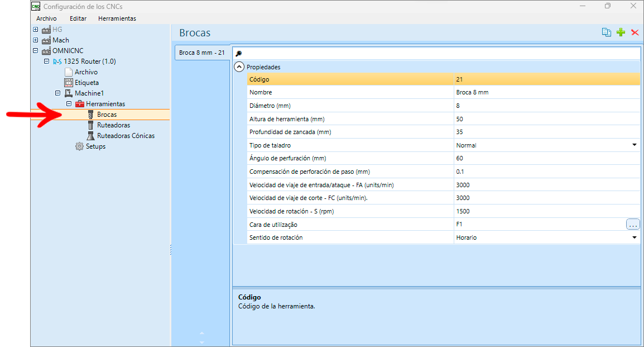The width and height of the screenshot is (644, 347).
Task: Expand the Mach tree node
Action: (x=35, y=40)
